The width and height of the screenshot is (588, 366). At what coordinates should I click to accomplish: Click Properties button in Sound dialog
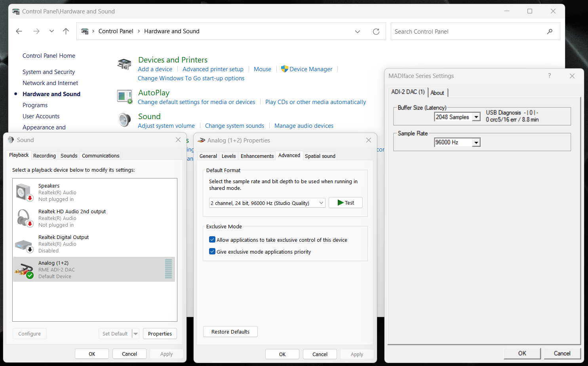[160, 334]
